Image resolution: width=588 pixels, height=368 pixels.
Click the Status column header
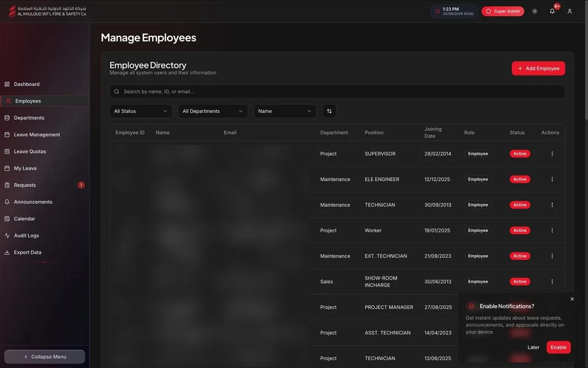point(517,132)
